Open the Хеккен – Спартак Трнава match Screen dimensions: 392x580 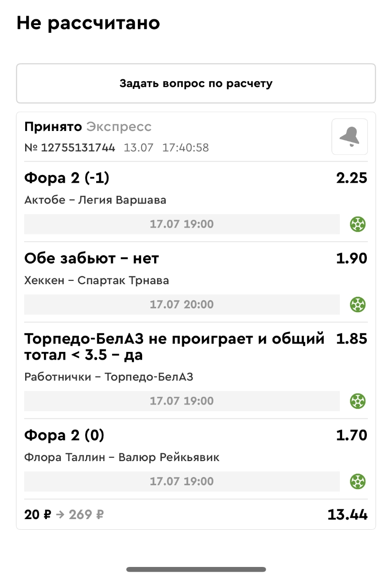point(97,280)
